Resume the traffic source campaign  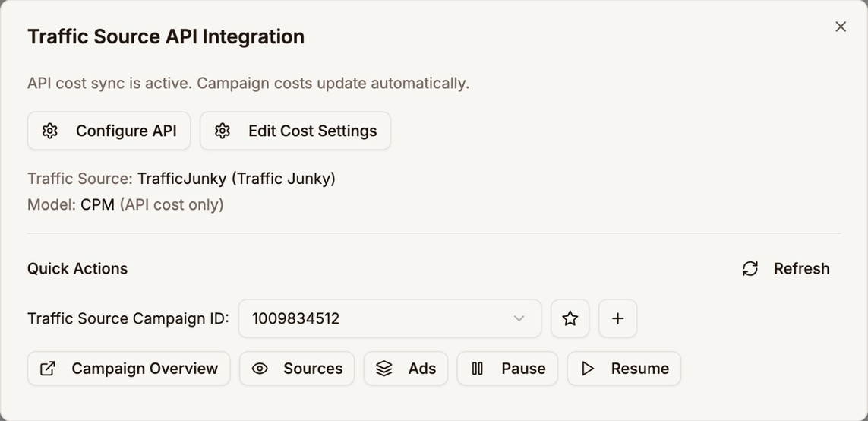tap(624, 369)
